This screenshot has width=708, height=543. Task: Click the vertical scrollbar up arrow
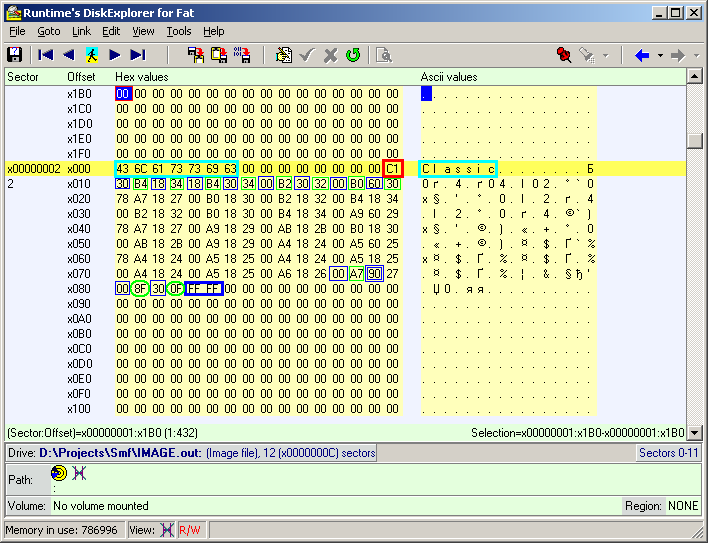(x=694, y=76)
